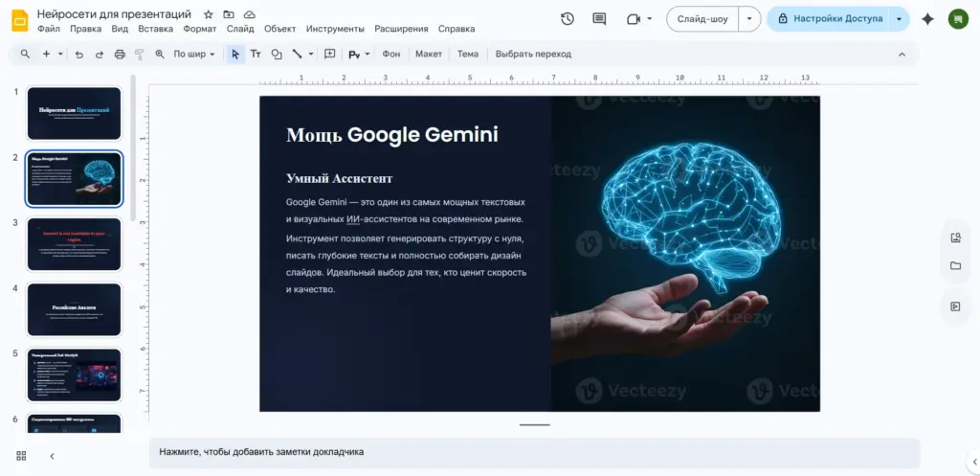Open the Настройки Доступа dropdown arrow
Screen dimensions: 980x476
coord(899,19)
